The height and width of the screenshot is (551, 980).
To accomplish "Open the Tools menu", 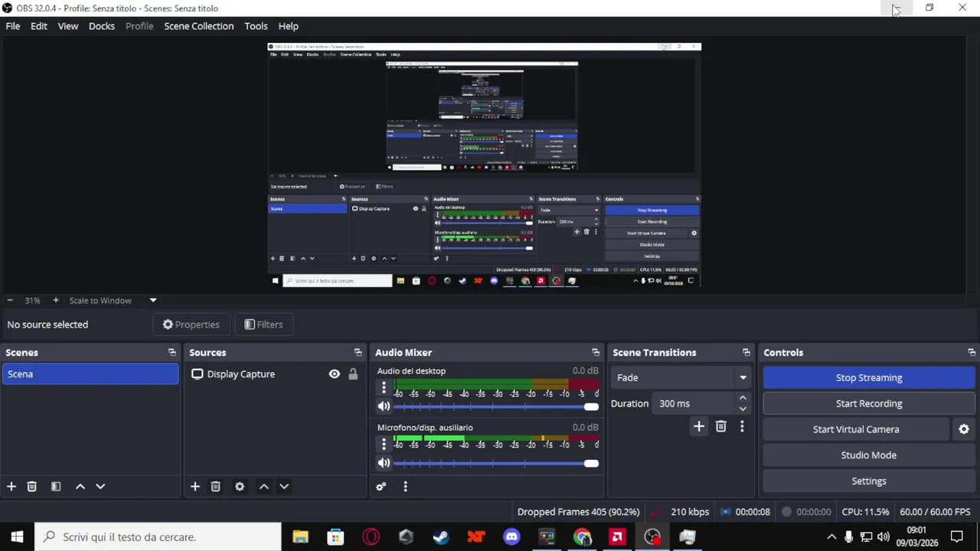I will [256, 26].
